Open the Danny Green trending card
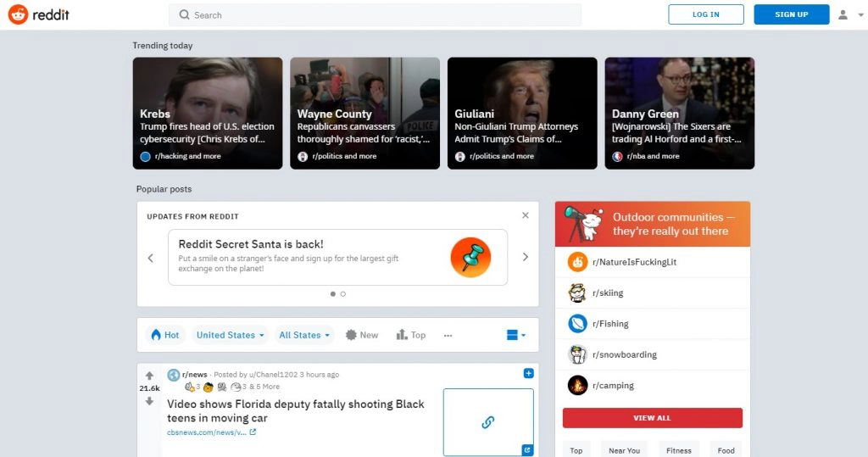This screenshot has height=457, width=868. click(679, 113)
